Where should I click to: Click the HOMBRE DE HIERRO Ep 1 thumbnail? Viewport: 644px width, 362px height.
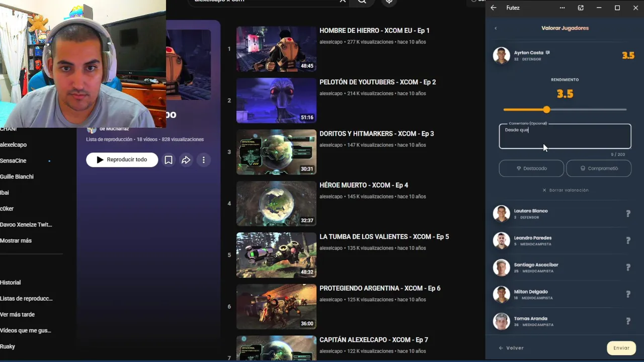(x=276, y=49)
